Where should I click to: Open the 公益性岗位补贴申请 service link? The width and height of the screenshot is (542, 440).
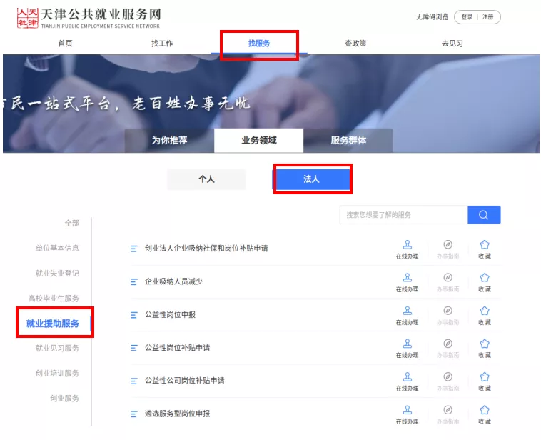(177, 347)
